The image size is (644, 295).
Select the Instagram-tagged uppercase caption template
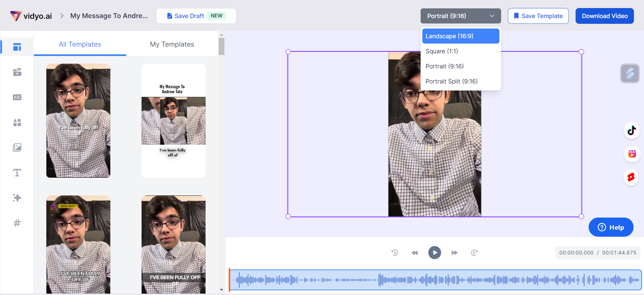78,245
